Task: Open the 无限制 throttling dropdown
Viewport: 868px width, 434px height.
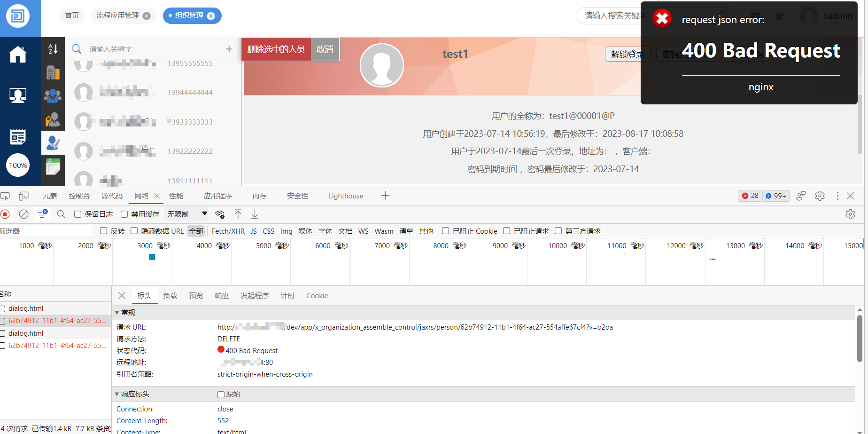Action: click(187, 214)
